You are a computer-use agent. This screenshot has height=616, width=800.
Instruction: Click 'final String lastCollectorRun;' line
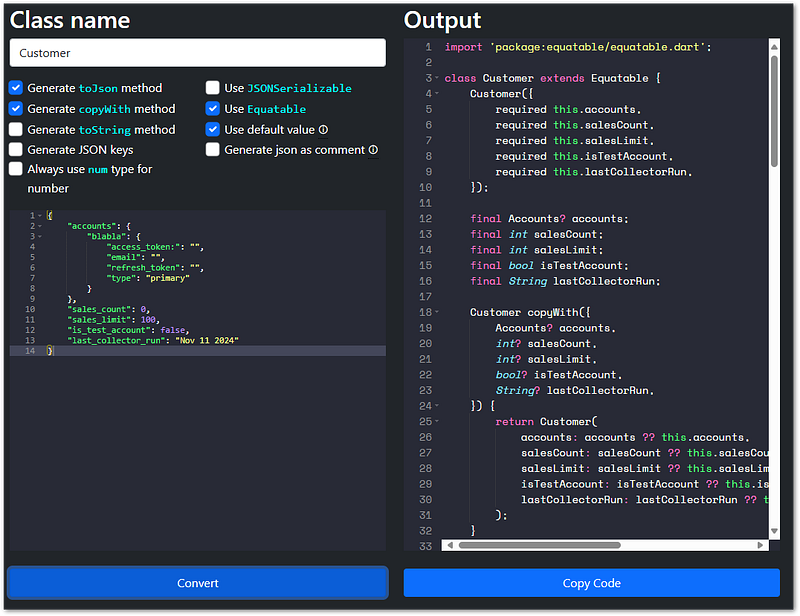(565, 281)
